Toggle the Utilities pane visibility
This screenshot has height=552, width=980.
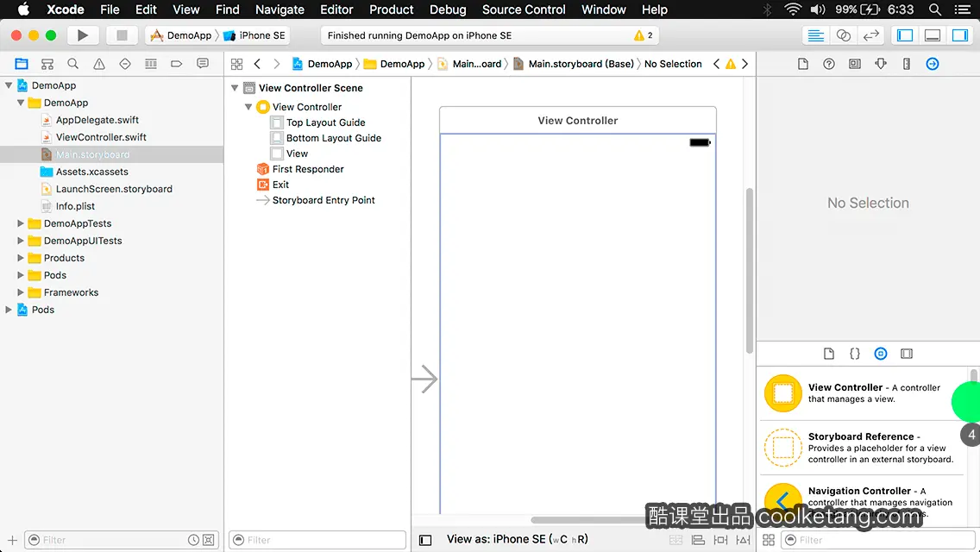960,35
